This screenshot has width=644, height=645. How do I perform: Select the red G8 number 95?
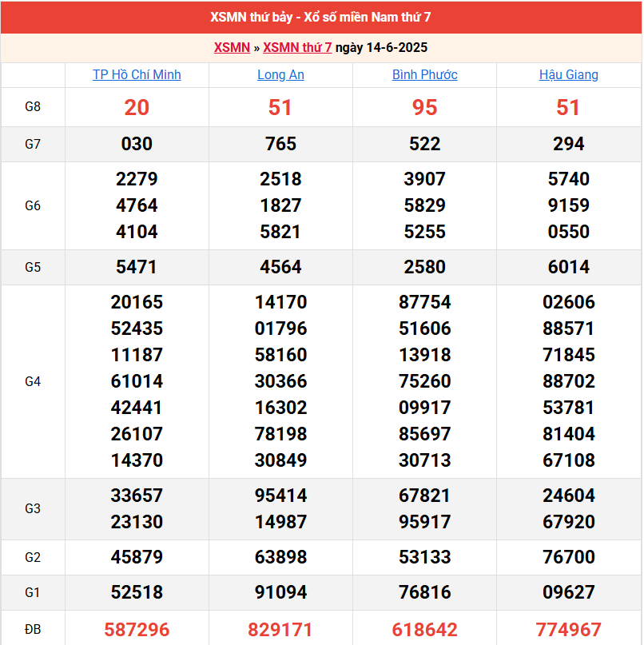[x=424, y=108]
